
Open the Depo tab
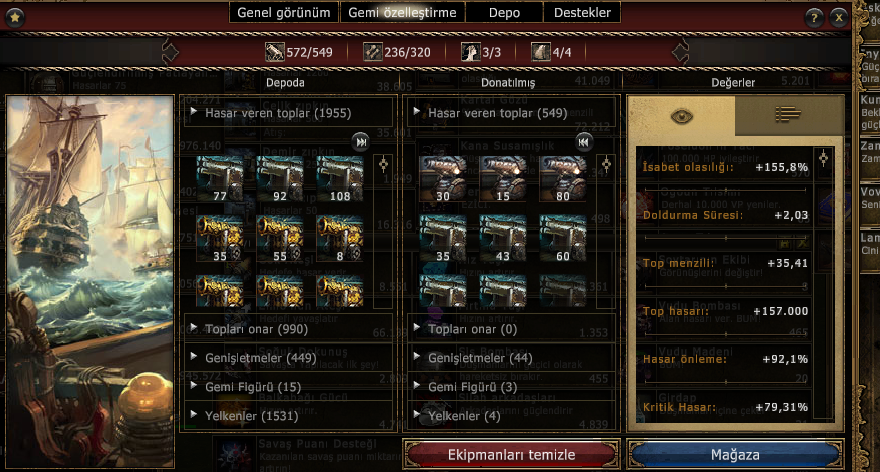pyautogui.click(x=504, y=12)
